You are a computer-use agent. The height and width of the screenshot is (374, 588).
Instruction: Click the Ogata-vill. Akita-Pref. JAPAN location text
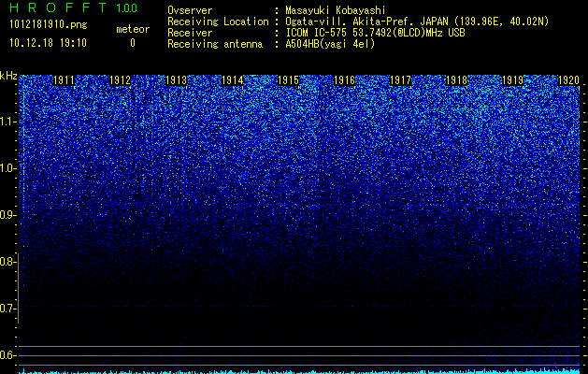point(417,22)
